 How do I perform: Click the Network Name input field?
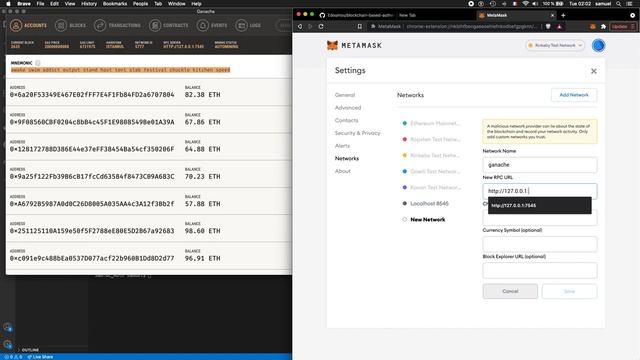click(540, 165)
